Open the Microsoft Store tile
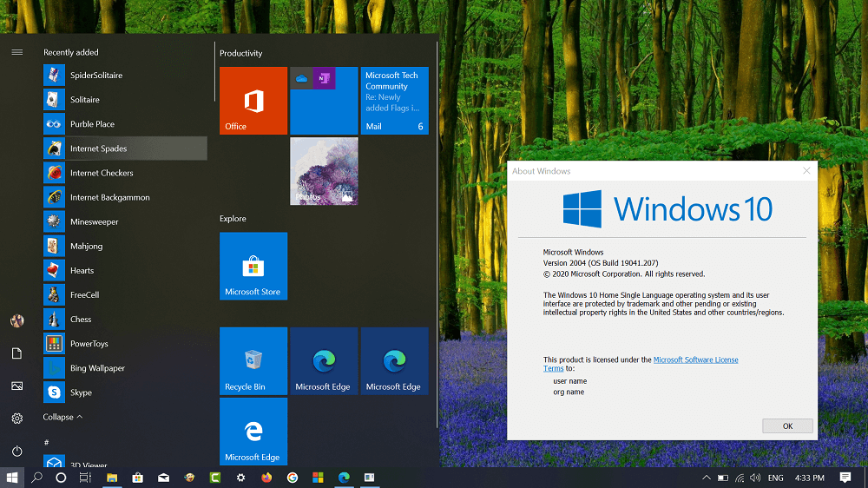Viewport: 868px width, 488px height. 253,266
